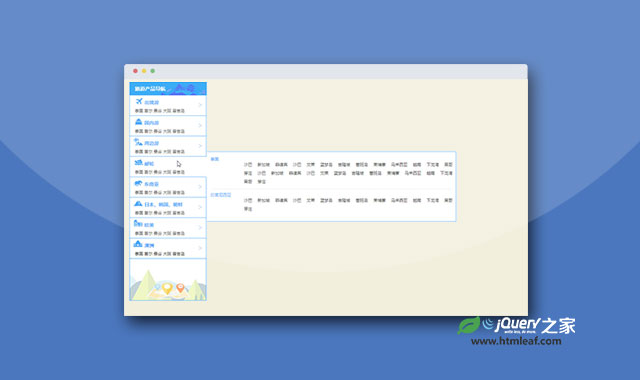Click the mountain icon beside 日本 menu item
The width and height of the screenshot is (640, 380).
pyautogui.click(x=138, y=203)
